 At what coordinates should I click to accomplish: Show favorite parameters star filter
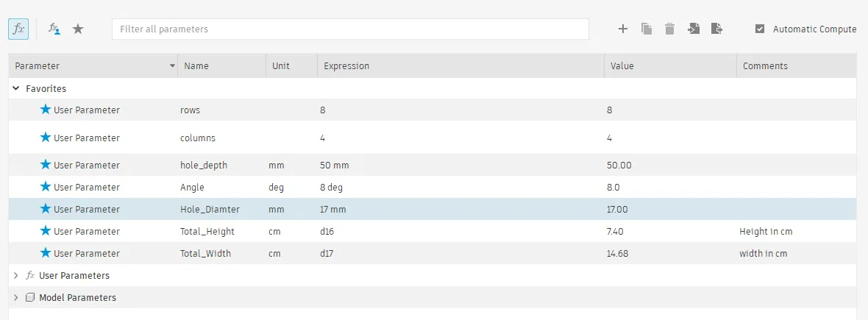[x=78, y=29]
